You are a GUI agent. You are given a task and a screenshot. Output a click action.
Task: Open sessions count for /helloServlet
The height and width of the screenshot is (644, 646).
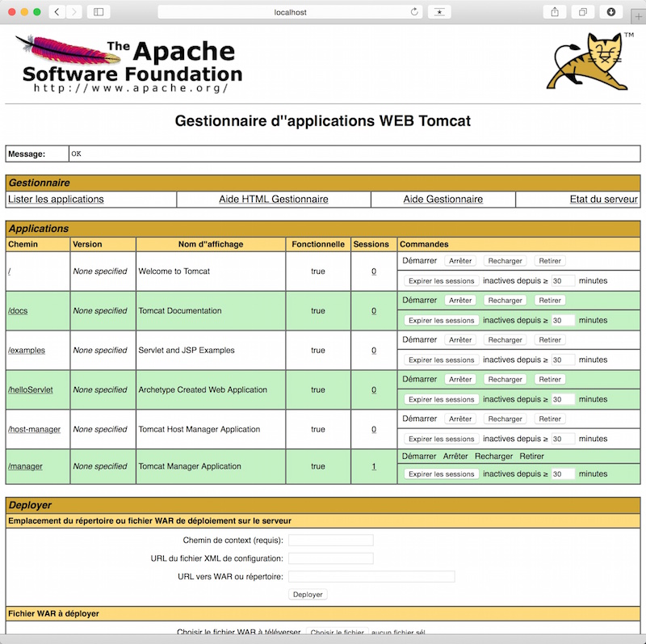374,390
